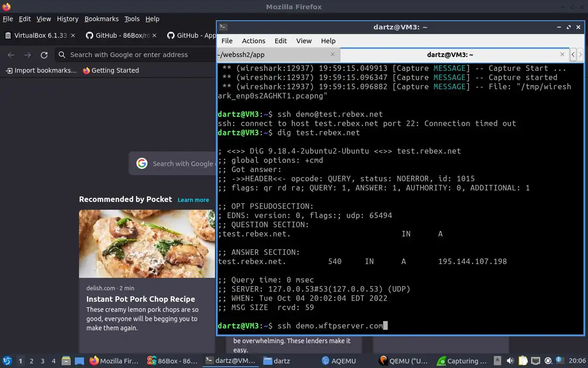Activate Mozilla Firefox taskbar entry
588x368 pixels.
(115, 361)
